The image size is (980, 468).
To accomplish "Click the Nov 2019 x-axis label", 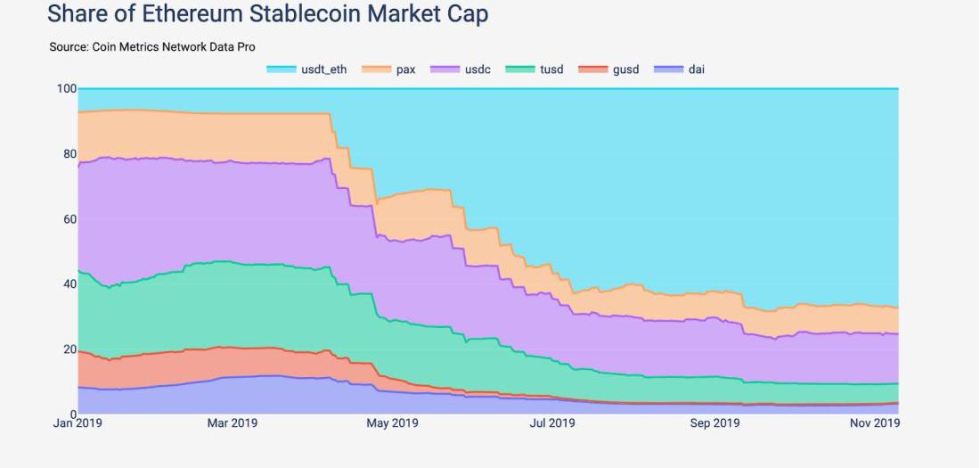I will pyautogui.click(x=874, y=423).
